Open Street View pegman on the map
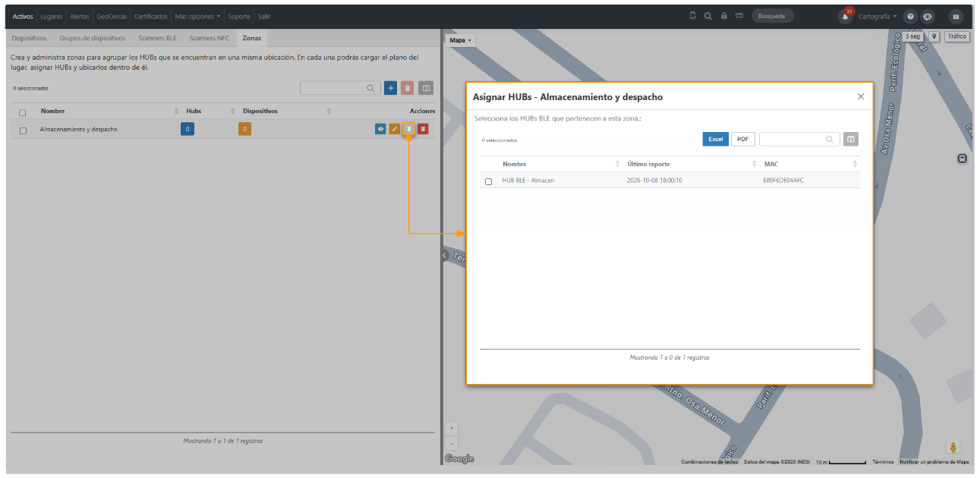Screen dimensions: 980x478 coord(953,448)
